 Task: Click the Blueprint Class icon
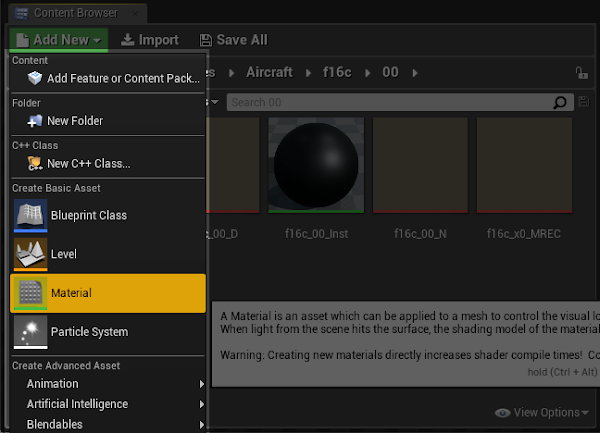[31, 215]
